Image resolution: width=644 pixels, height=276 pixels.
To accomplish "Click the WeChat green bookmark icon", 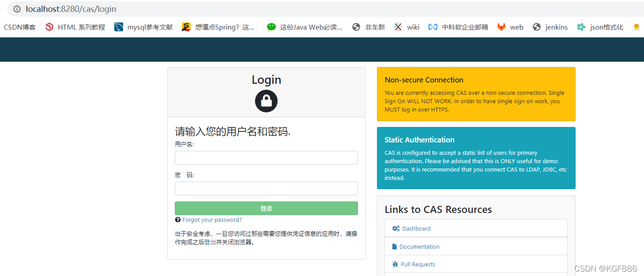I will tap(271, 27).
